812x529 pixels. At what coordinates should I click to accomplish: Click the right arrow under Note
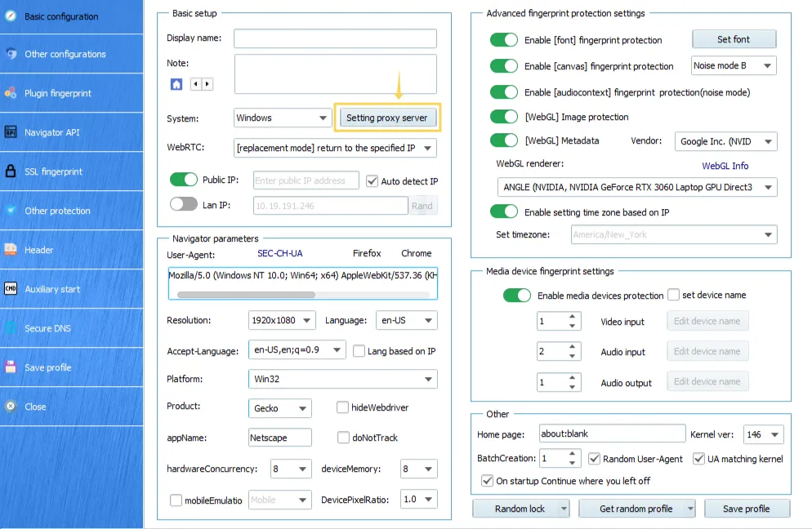pos(207,84)
